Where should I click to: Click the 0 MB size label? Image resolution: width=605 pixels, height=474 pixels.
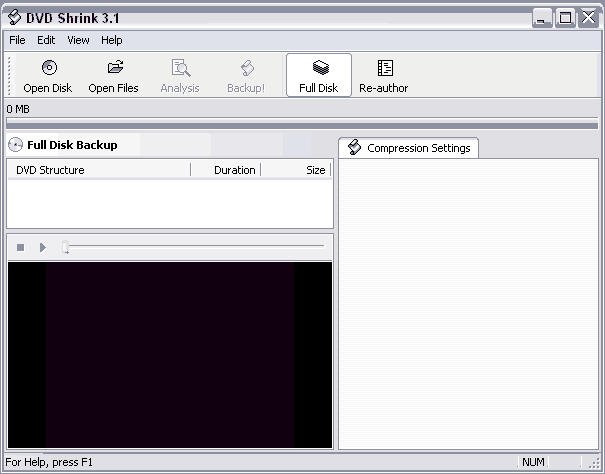click(x=18, y=109)
